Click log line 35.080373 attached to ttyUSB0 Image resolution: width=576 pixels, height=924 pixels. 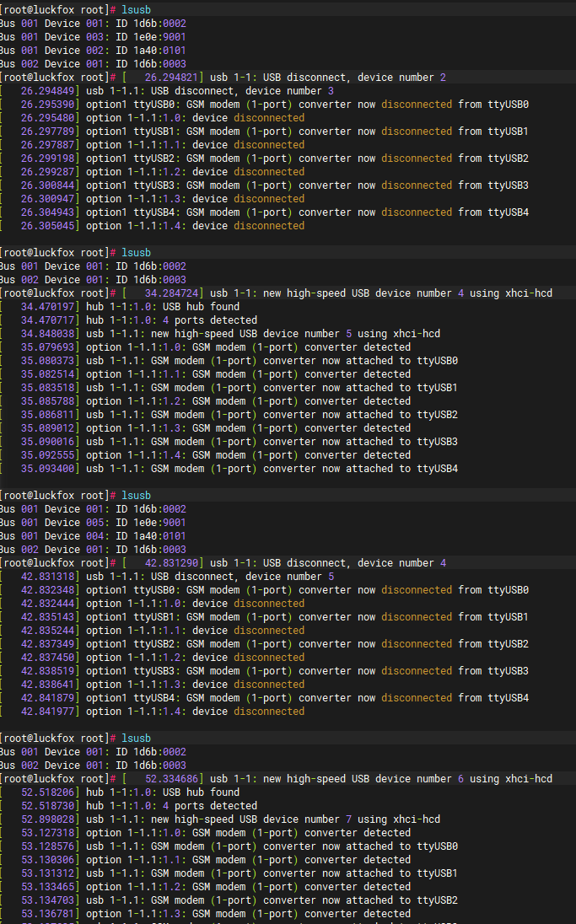pyautogui.click(x=229, y=361)
